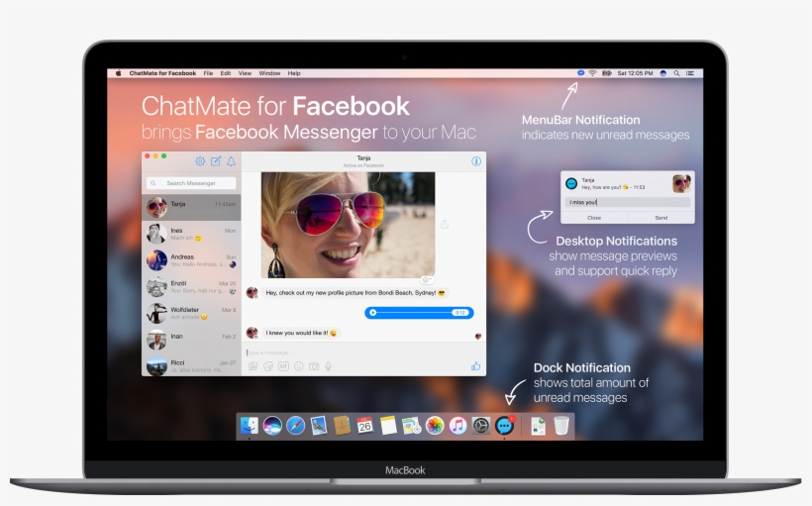Open the Edit menu
The width and height of the screenshot is (812, 506).
226,73
